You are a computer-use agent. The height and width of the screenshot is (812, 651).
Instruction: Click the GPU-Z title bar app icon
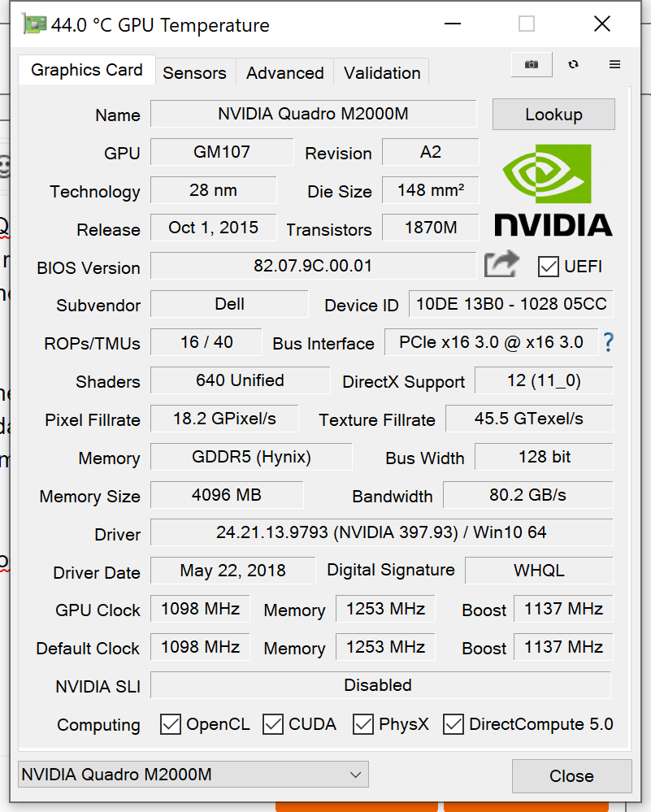coord(33,24)
